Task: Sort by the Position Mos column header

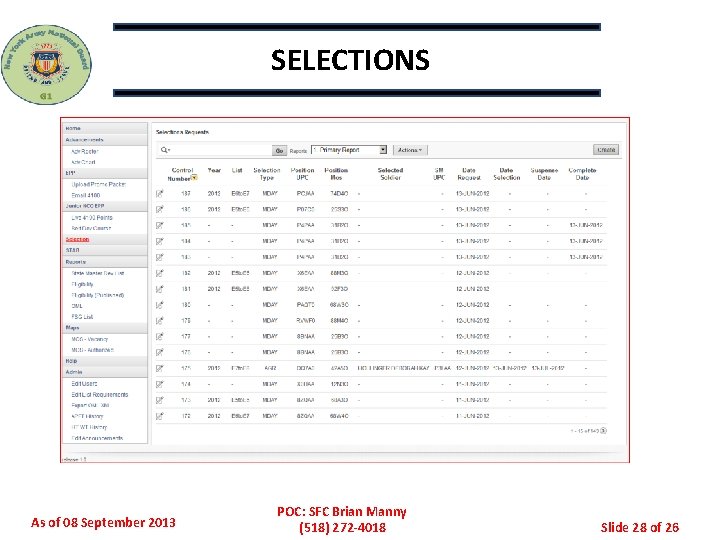Action: (336, 174)
